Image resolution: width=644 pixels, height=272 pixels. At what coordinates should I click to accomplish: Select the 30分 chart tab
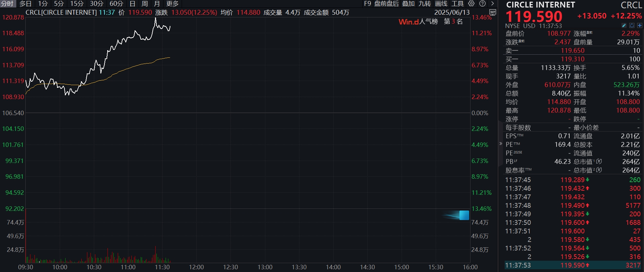(97, 4)
